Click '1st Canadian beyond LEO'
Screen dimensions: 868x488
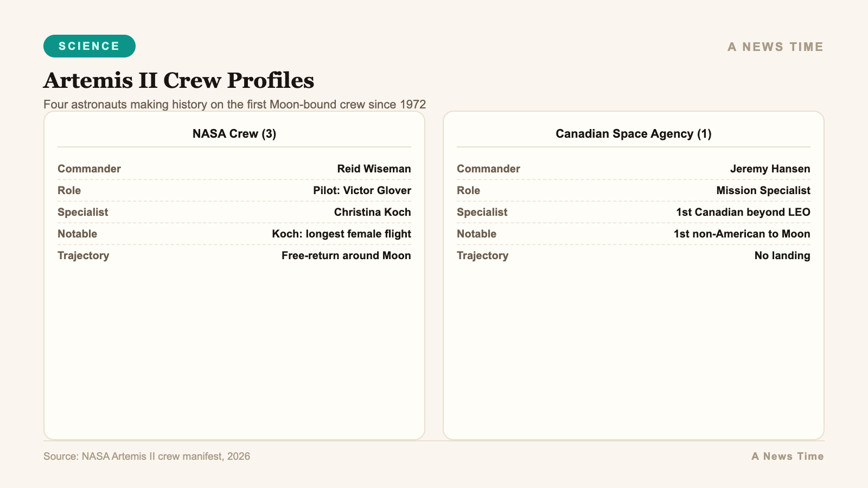pyautogui.click(x=743, y=212)
